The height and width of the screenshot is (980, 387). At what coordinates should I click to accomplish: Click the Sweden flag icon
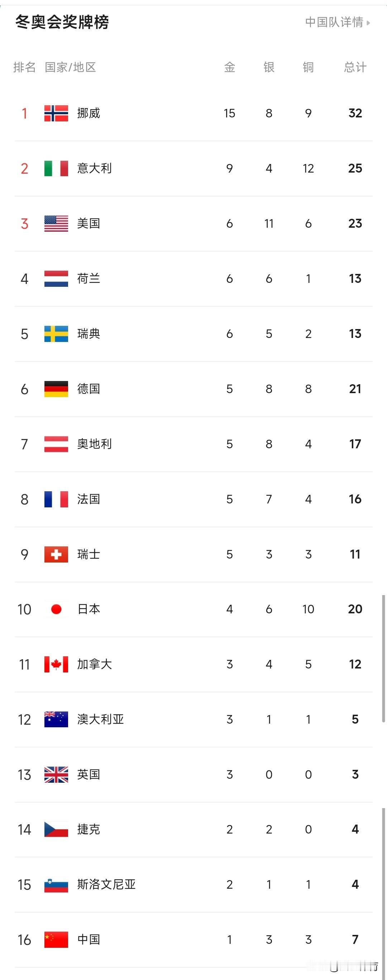pyautogui.click(x=56, y=334)
